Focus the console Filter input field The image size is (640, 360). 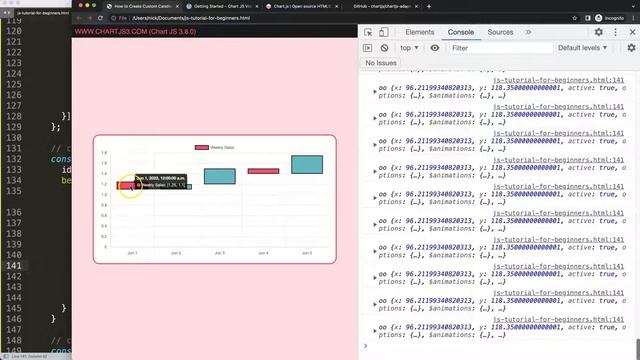pos(500,48)
